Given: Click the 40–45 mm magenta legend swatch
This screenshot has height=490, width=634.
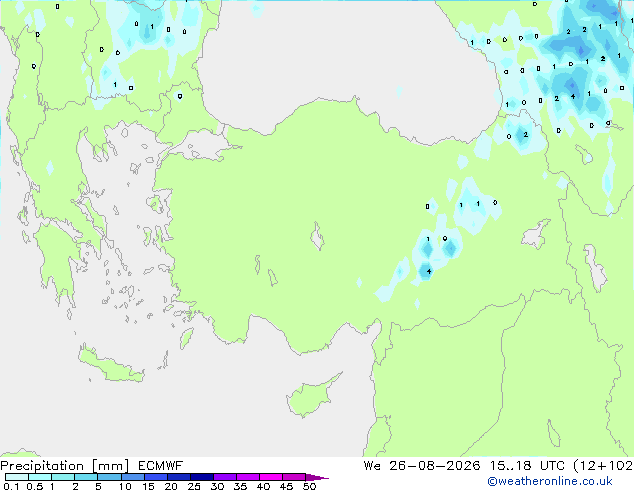Looking at the screenshot, I should pyautogui.click(x=271, y=477).
